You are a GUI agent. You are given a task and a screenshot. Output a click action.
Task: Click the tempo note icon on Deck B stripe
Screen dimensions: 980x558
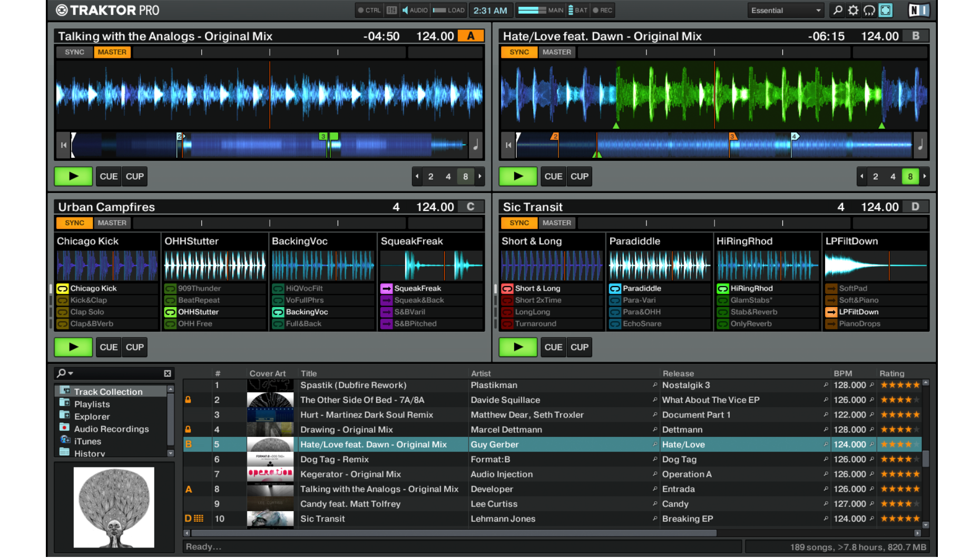tap(920, 145)
